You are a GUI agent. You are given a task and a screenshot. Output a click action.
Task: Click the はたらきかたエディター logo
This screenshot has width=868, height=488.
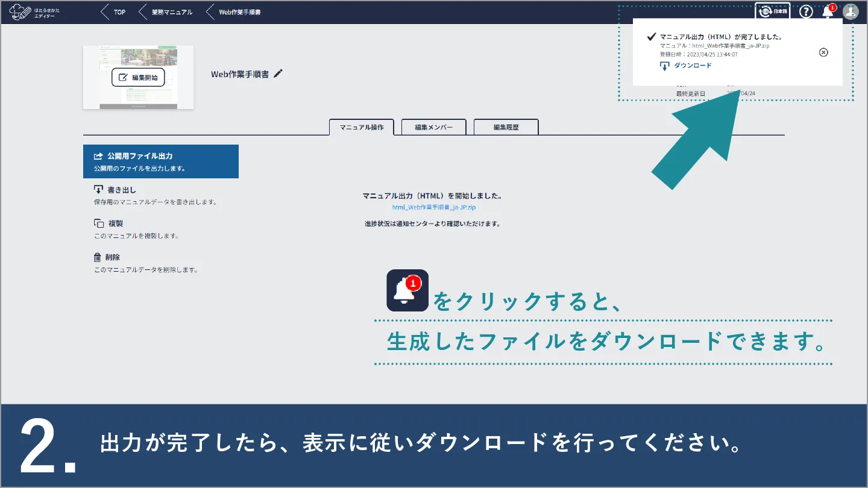point(35,12)
